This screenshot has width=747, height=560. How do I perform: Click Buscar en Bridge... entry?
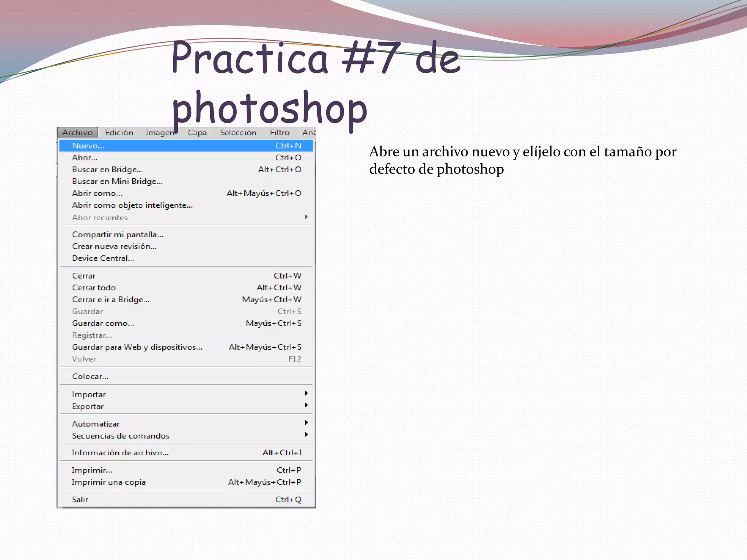107,170
